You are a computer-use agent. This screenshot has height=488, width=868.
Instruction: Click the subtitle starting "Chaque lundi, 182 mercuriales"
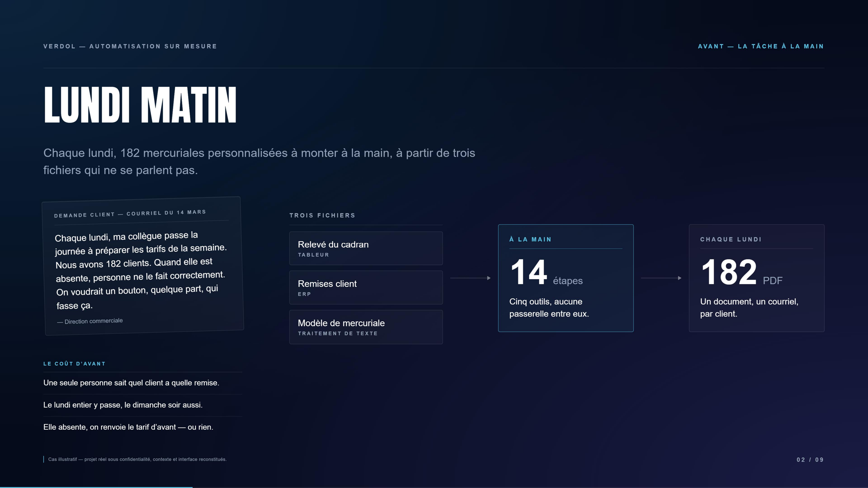(x=259, y=161)
